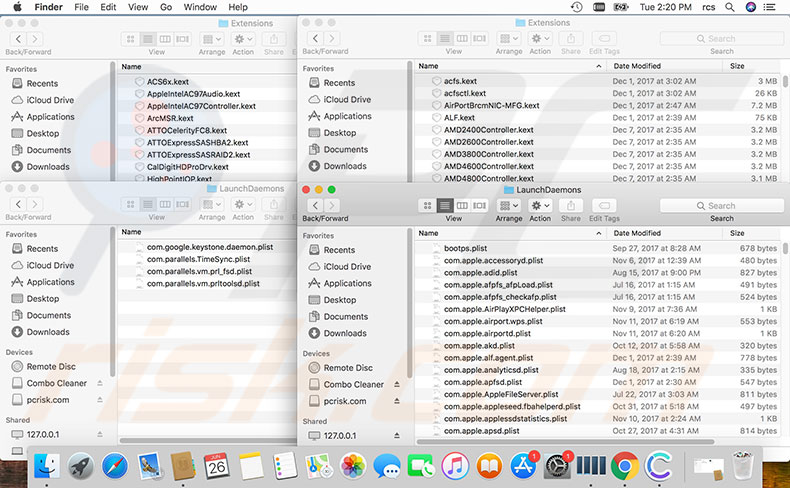
Task: Open Arrange dropdown in left LaunchDaemons window
Action: pyautogui.click(x=212, y=204)
